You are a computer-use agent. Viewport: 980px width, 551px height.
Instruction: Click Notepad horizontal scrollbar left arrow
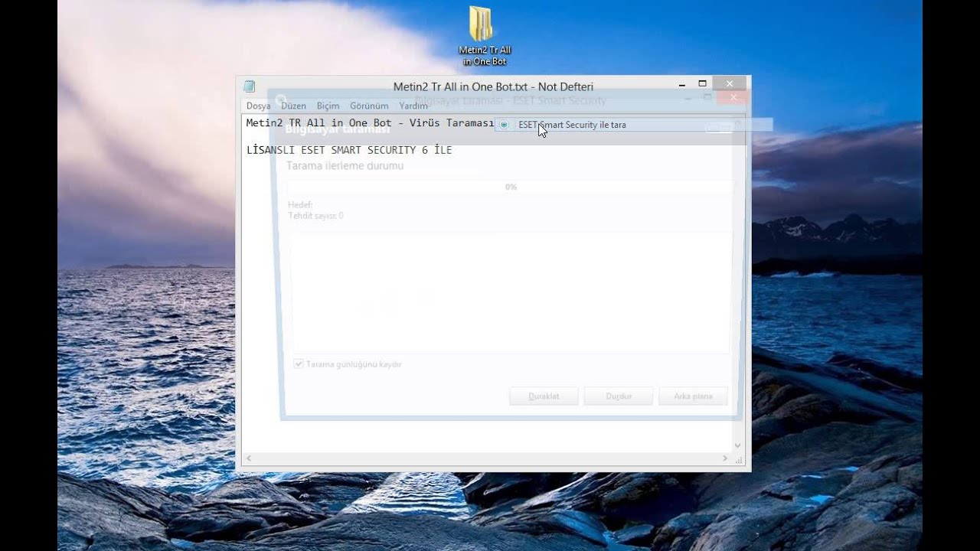[248, 458]
